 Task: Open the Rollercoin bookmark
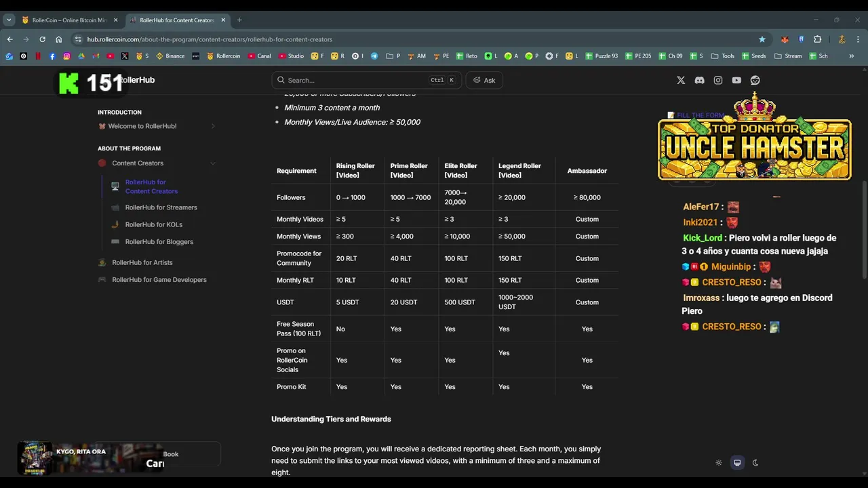click(x=223, y=56)
